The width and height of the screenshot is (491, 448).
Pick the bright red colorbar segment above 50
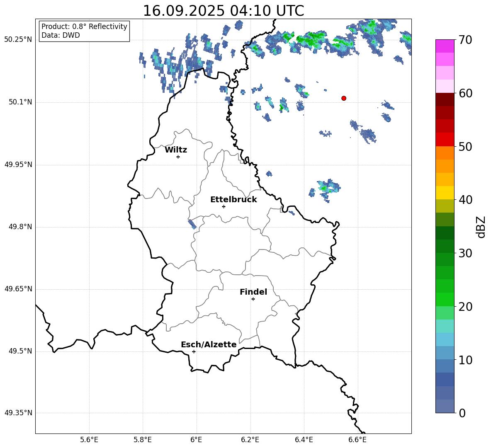click(445, 139)
